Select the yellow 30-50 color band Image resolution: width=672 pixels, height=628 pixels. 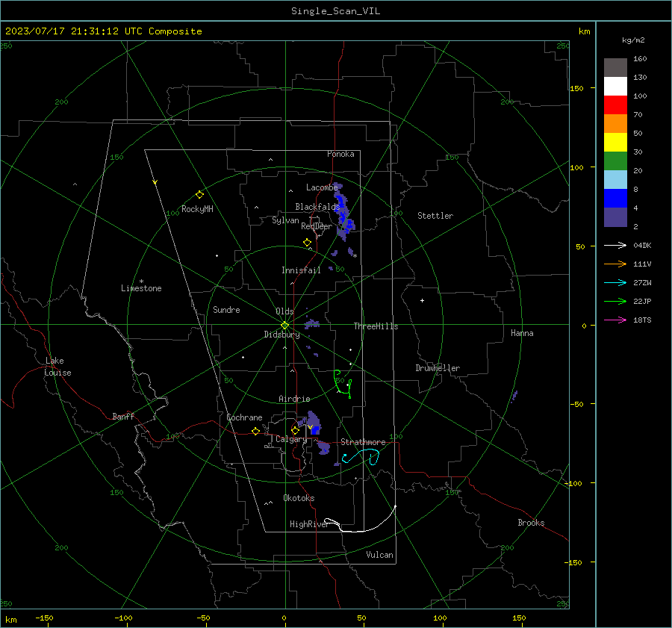click(615, 143)
